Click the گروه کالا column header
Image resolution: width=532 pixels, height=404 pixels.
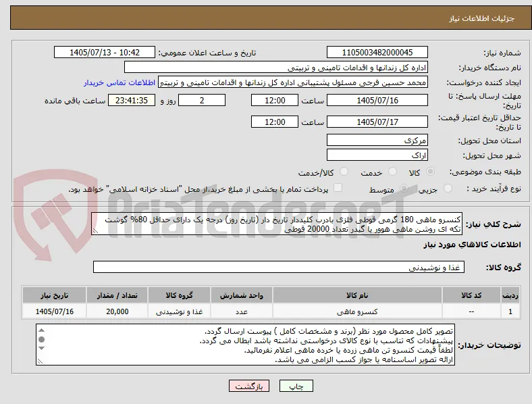pyautogui.click(x=179, y=295)
